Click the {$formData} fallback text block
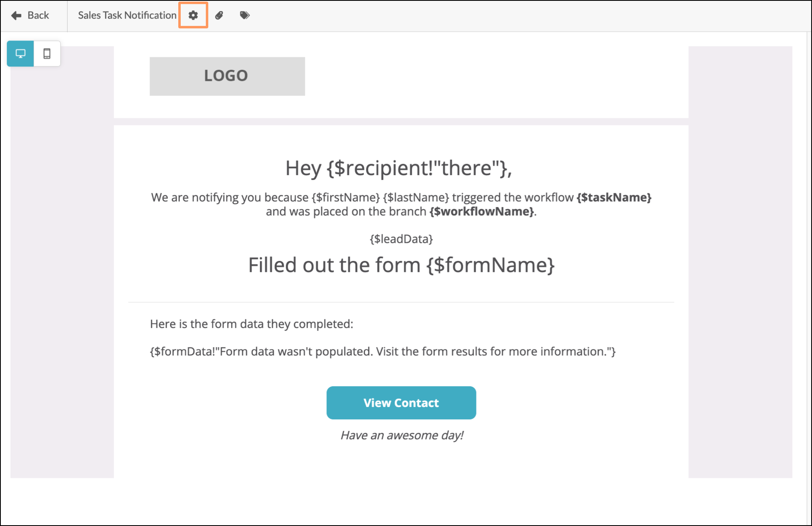Viewport: 812px width, 526px height. (383, 351)
